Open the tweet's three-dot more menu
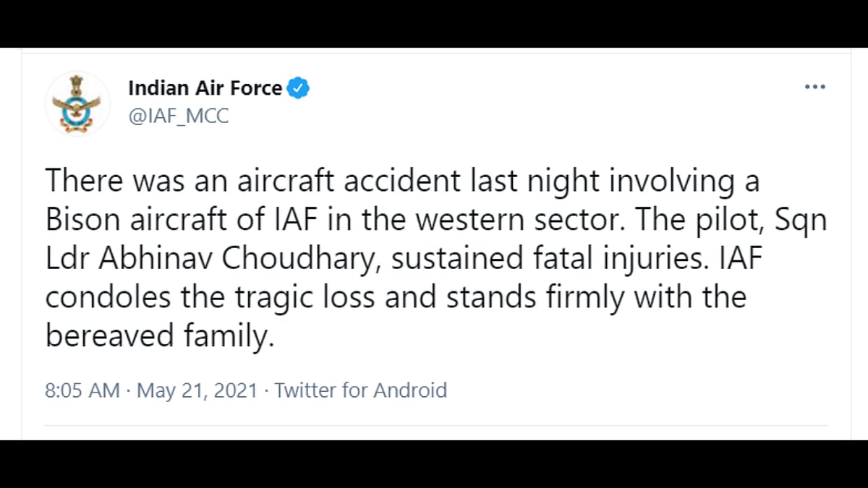 pos(814,87)
